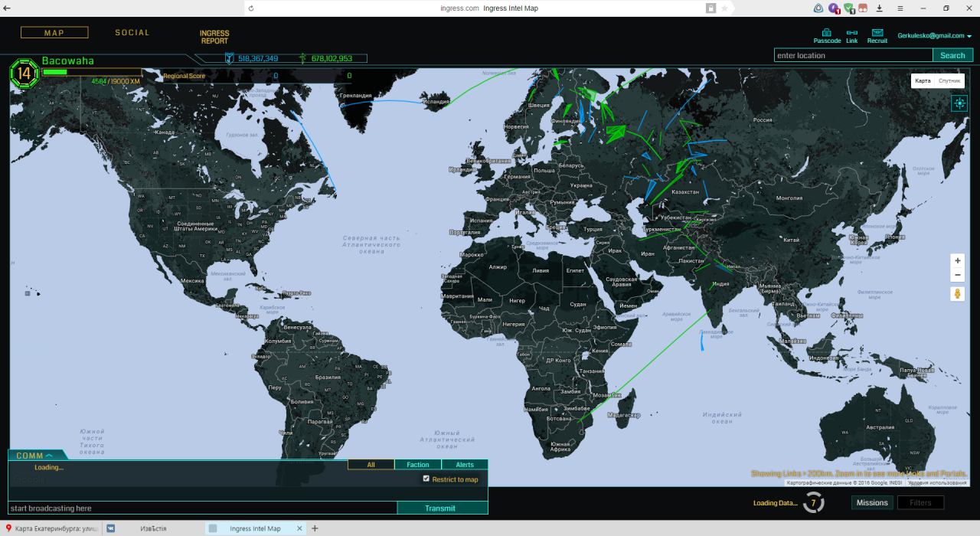The width and height of the screenshot is (980, 536).
Task: Open the purple browser extension icon
Action: click(834, 8)
